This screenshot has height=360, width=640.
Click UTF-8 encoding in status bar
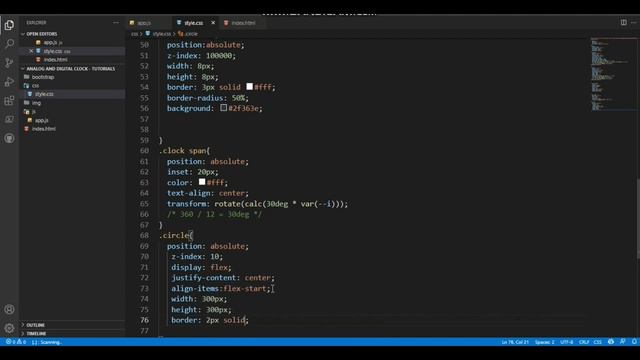(567, 342)
